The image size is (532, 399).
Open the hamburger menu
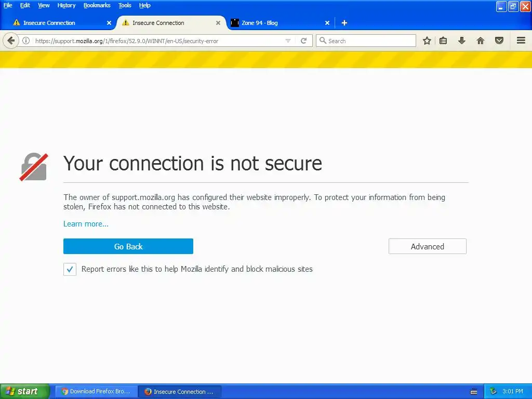click(521, 41)
